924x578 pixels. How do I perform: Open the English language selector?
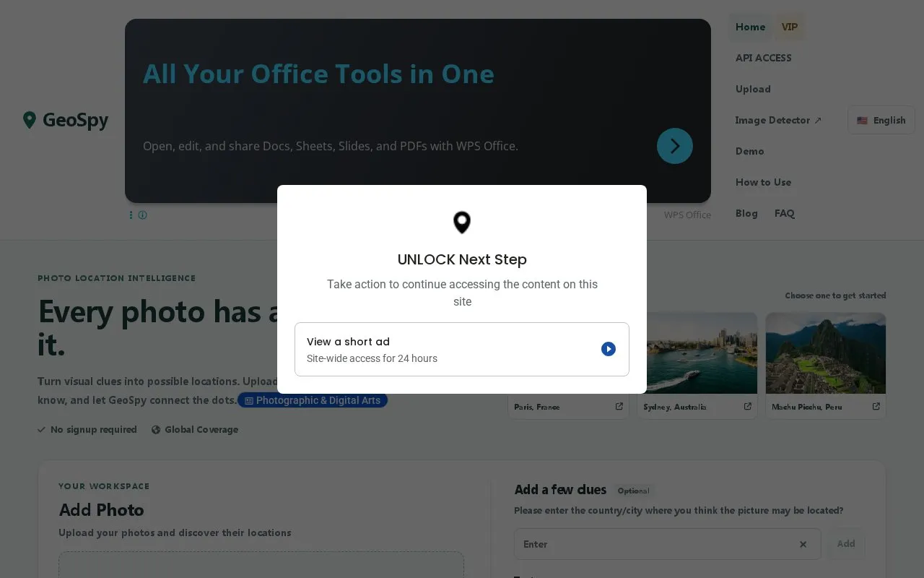881,121
